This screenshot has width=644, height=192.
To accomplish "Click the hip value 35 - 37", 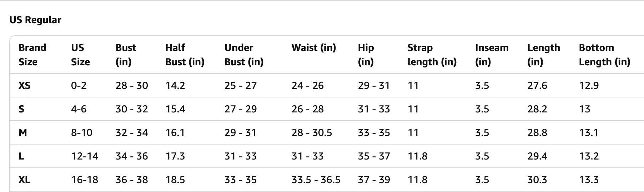I will pyautogui.click(x=374, y=156).
